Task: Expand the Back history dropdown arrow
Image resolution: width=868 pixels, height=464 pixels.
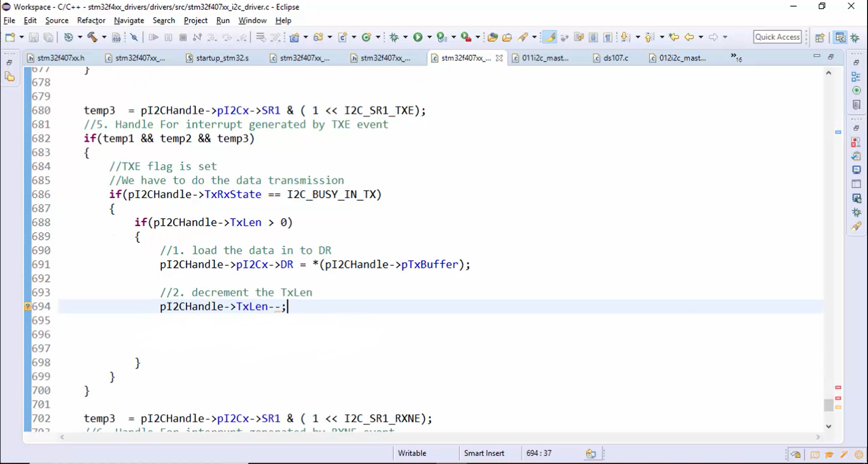Action: pyautogui.click(x=701, y=37)
